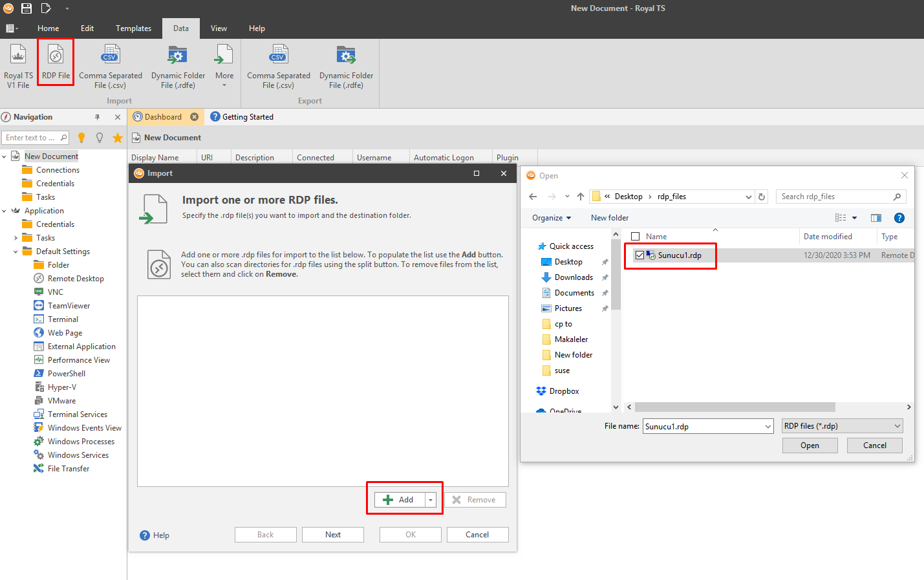
Task: Switch to the Templates ribbon tab
Action: pos(133,28)
